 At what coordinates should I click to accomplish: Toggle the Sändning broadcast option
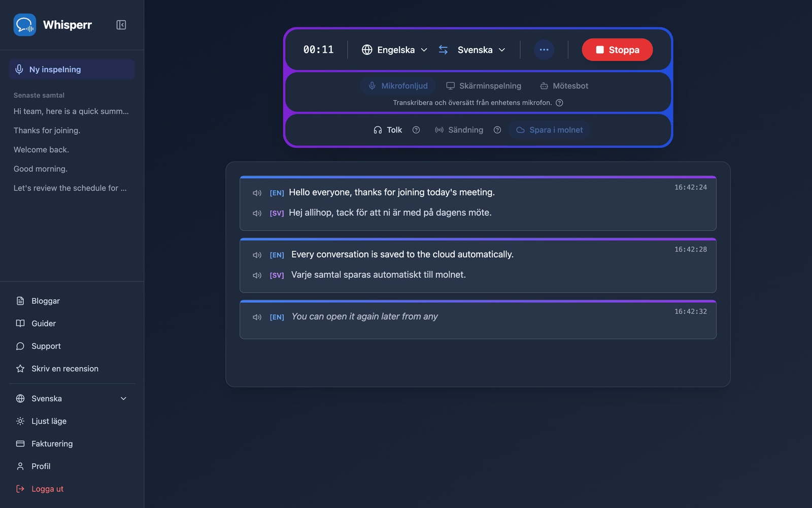[459, 130]
